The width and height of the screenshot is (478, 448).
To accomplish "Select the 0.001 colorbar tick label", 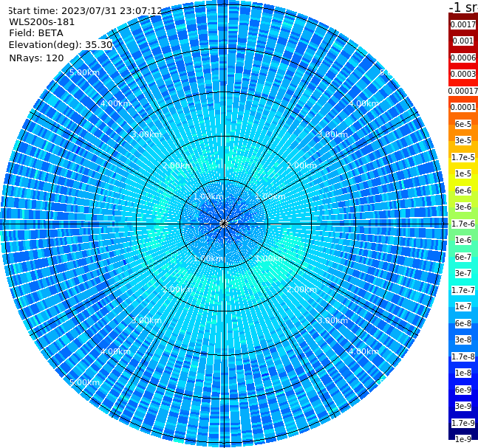I will pos(463,41).
